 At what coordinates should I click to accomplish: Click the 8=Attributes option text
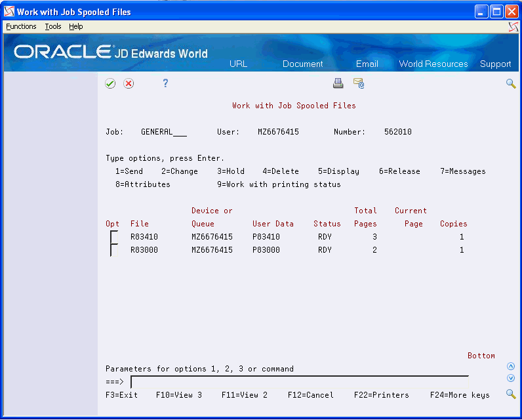click(x=142, y=184)
